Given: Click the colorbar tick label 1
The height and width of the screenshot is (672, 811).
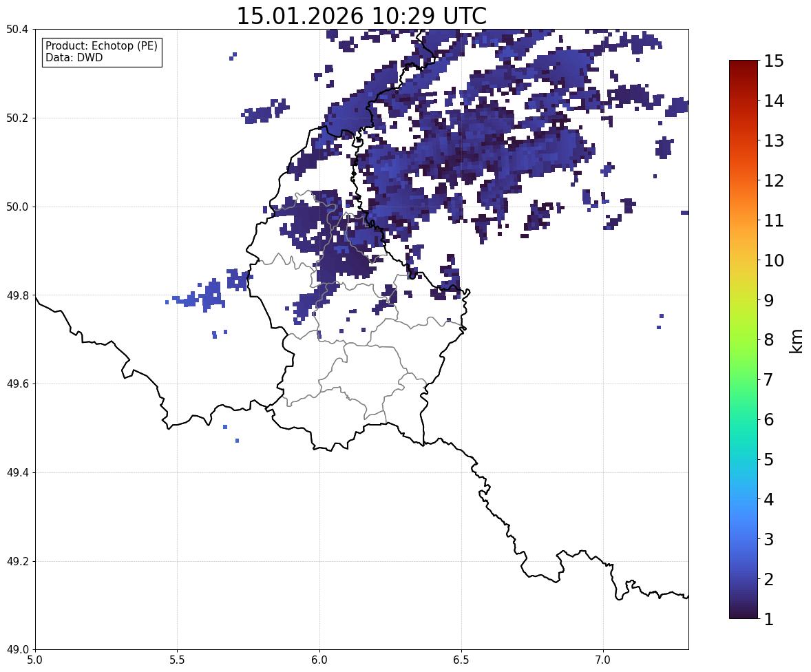Looking at the screenshot, I should point(769,619).
